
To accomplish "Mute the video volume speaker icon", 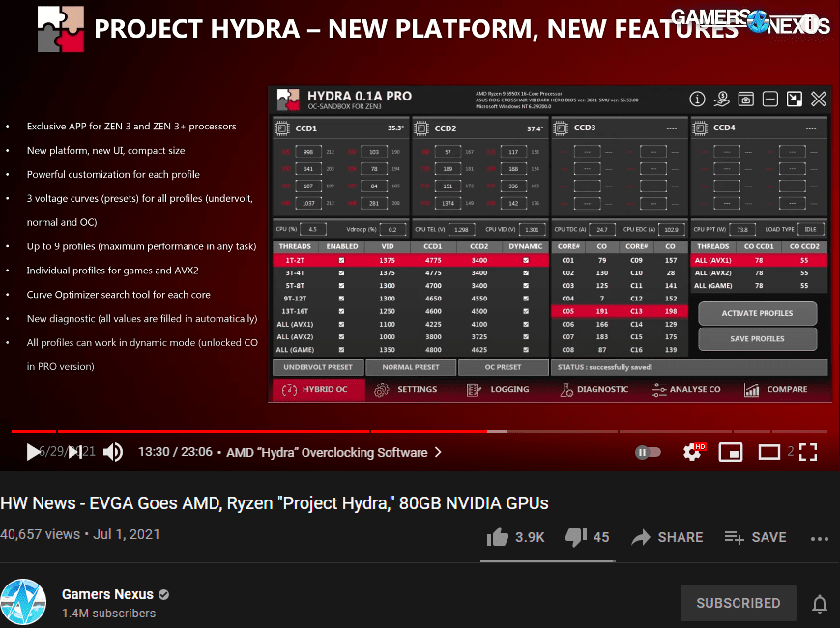I will [x=113, y=452].
